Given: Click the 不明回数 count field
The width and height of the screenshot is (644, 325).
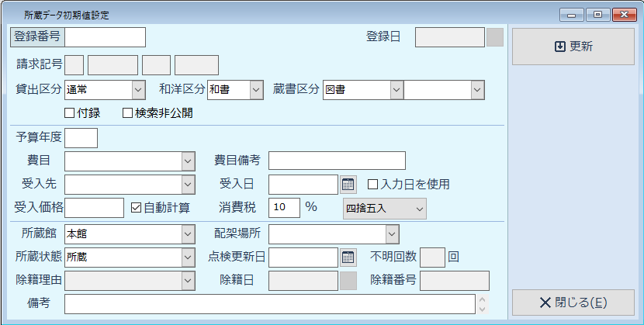Looking at the screenshot, I should pos(433,258).
